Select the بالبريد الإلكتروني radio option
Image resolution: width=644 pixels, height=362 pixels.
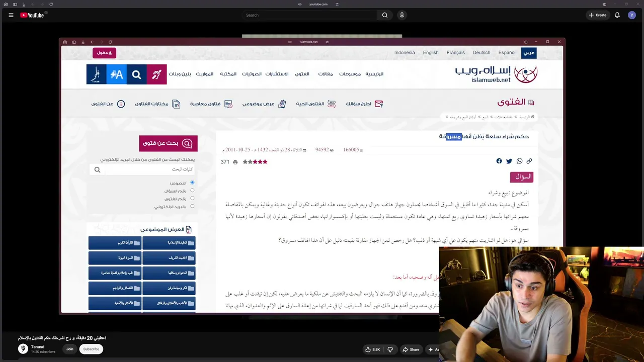click(x=192, y=206)
